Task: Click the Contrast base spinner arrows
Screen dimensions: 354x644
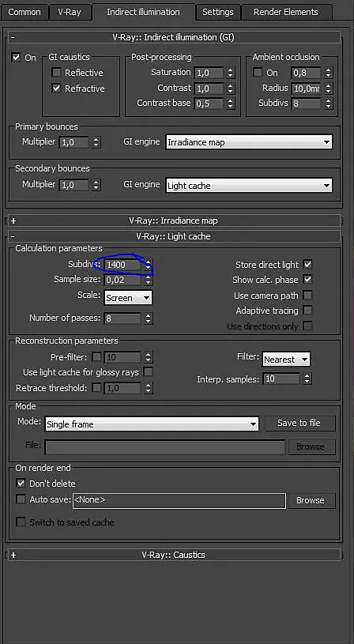Action: tap(231, 104)
